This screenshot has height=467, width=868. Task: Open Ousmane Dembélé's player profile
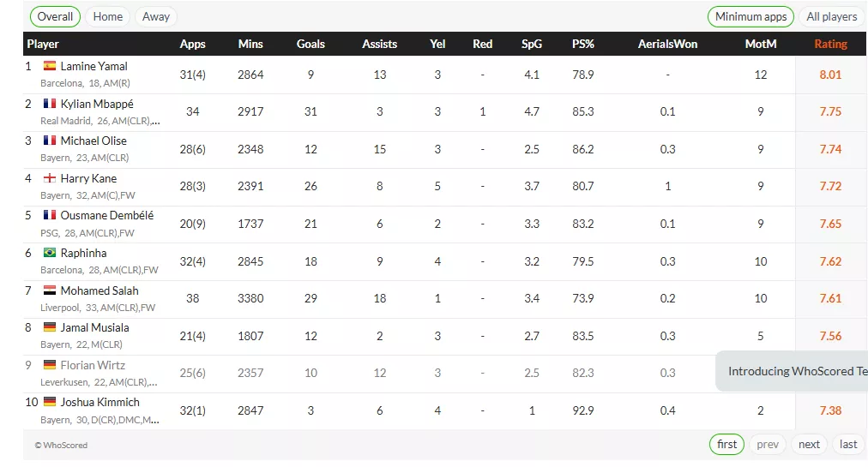point(107,215)
